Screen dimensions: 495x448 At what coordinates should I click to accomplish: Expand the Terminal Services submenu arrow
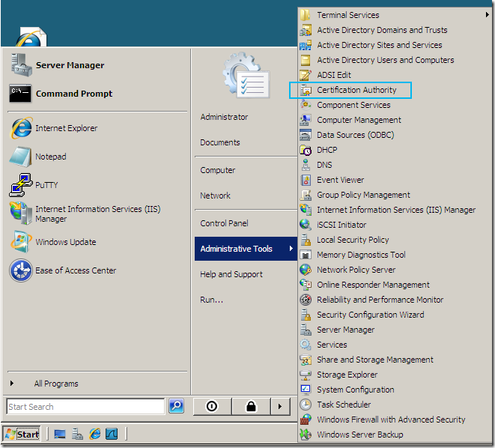click(488, 15)
